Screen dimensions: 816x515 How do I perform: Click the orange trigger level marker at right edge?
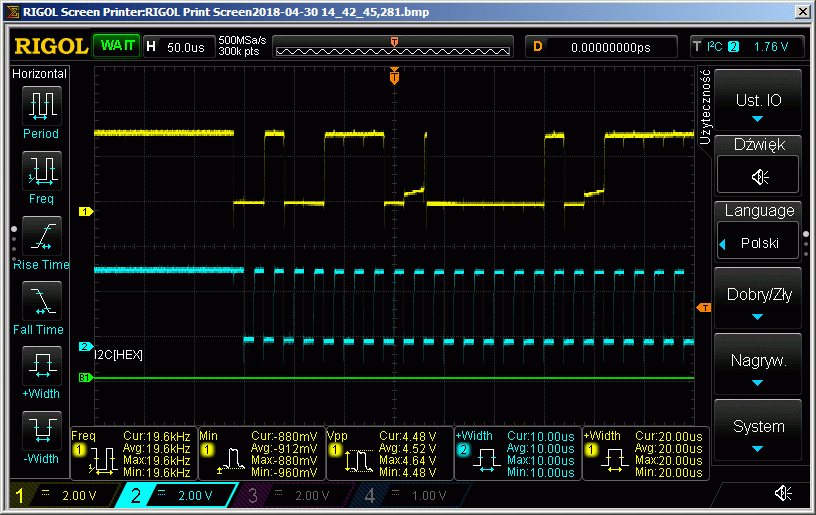tap(704, 308)
